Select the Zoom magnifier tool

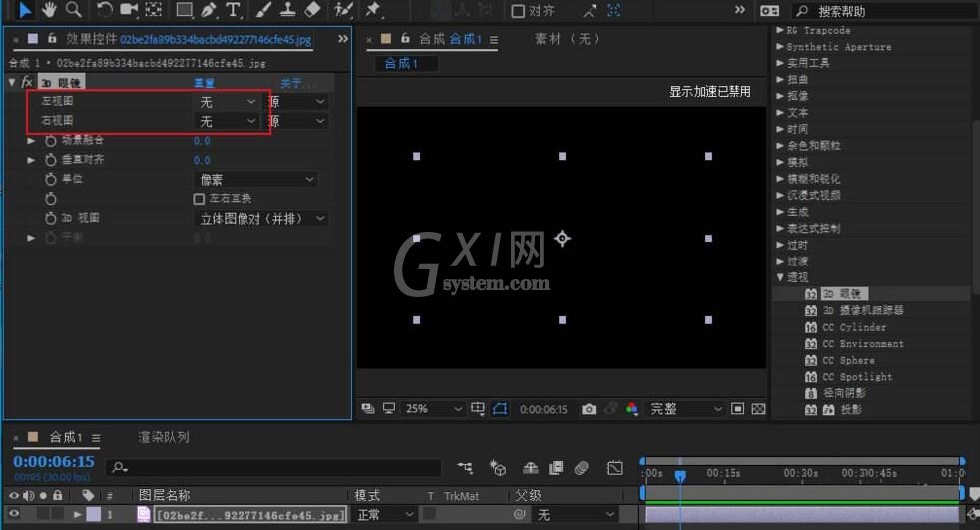pos(74,9)
